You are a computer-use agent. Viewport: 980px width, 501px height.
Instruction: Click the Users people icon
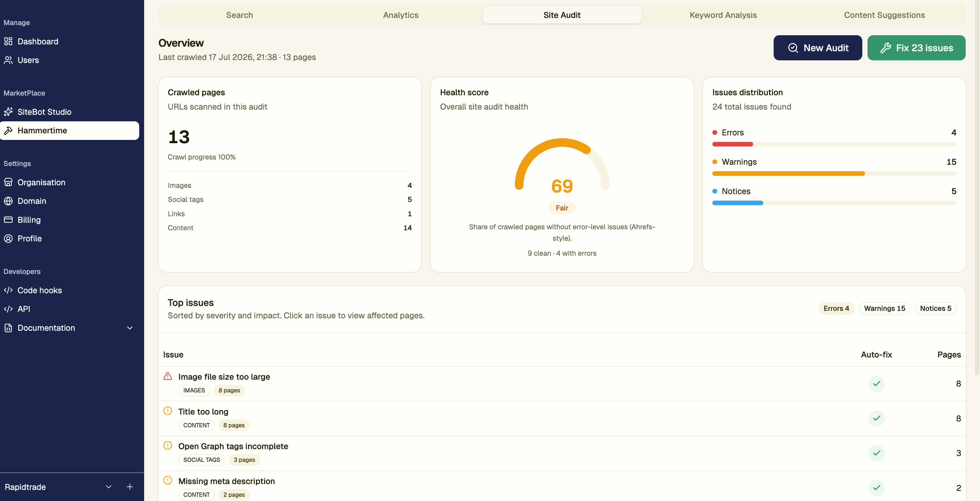pyautogui.click(x=8, y=60)
